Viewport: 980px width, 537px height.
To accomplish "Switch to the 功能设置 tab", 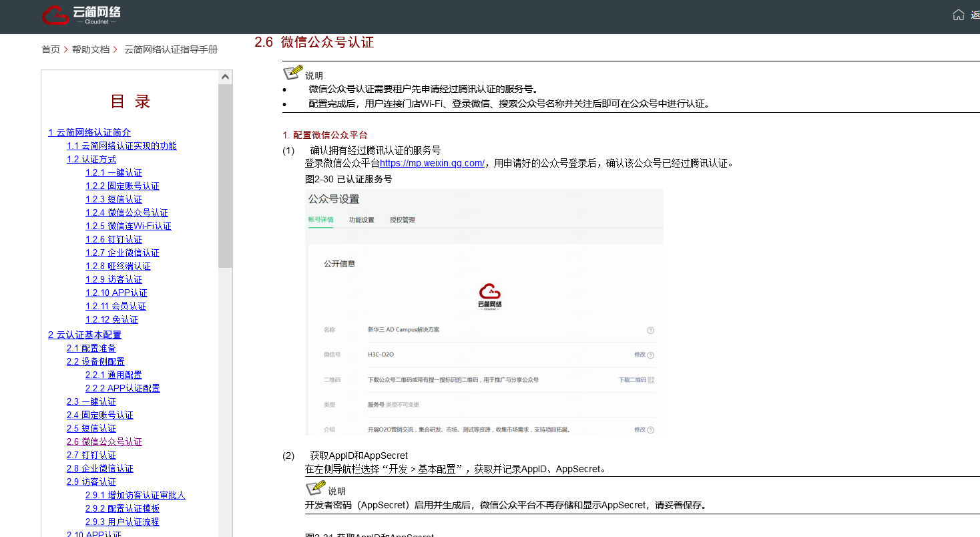I will pyautogui.click(x=362, y=220).
